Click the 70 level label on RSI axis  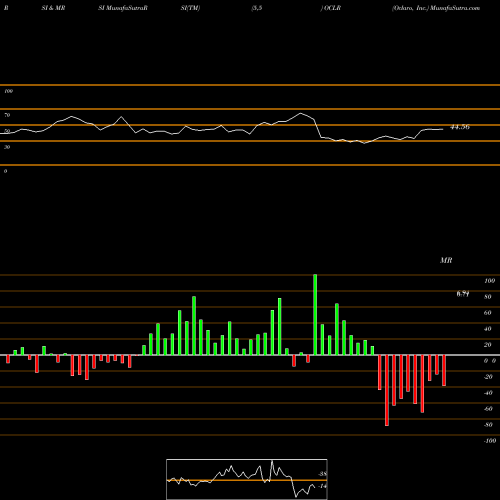click(7, 115)
